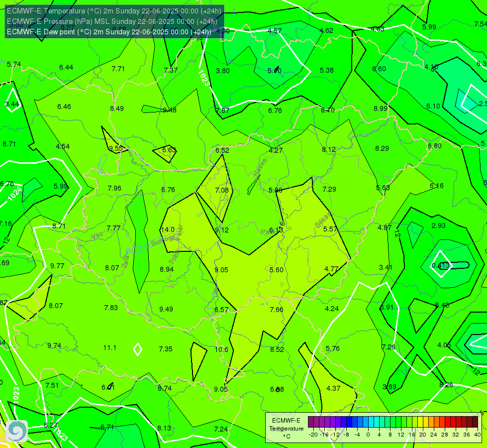Click the dew point value 8.99

tap(381, 109)
